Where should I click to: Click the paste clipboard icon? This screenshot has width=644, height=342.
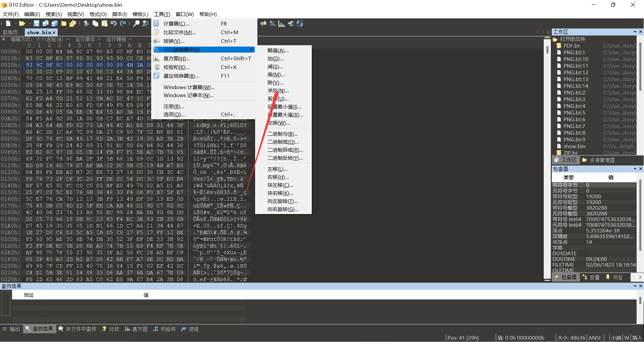coord(105,23)
